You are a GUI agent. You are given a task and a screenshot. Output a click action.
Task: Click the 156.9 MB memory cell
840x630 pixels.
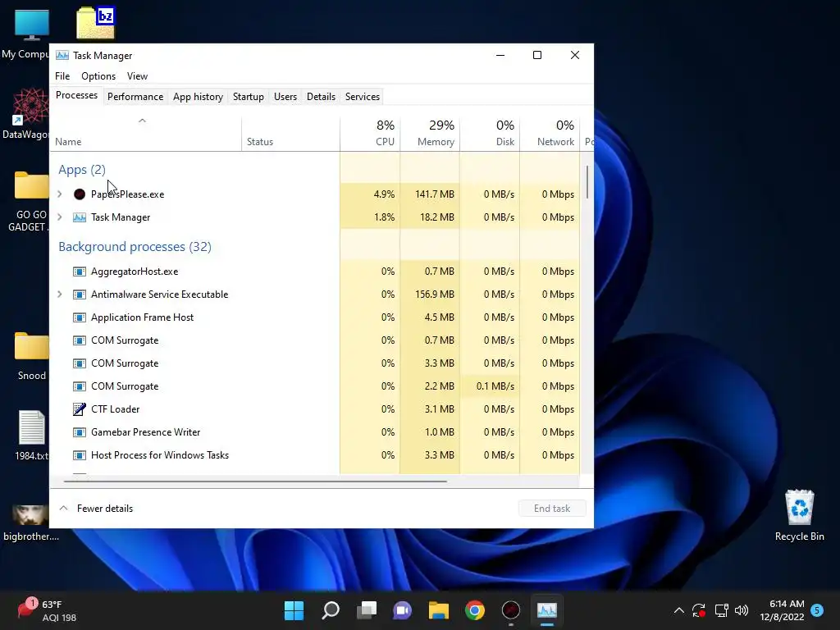tap(430, 294)
